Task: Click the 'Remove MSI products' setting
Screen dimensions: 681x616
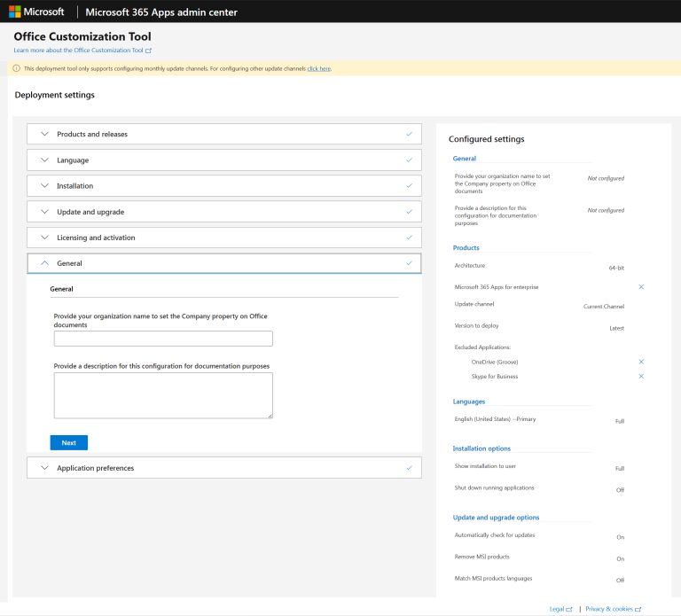Action: (482, 557)
